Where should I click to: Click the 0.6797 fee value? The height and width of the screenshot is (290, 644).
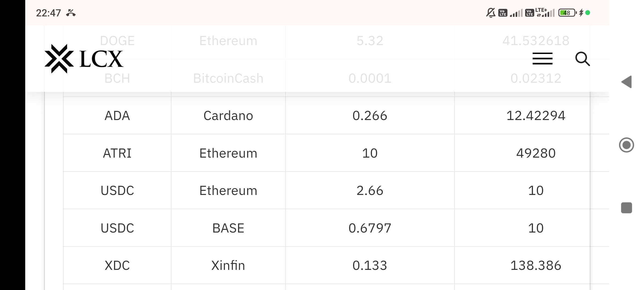[370, 228]
